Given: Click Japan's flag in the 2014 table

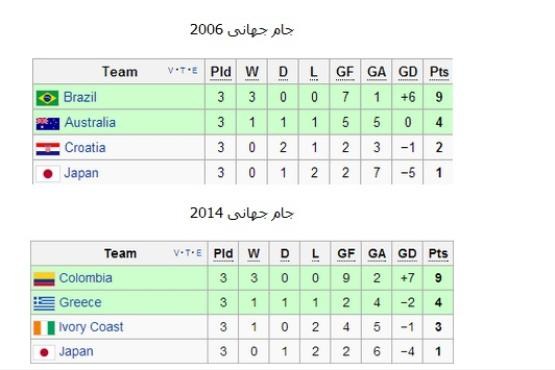Looking at the screenshot, I should [44, 352].
